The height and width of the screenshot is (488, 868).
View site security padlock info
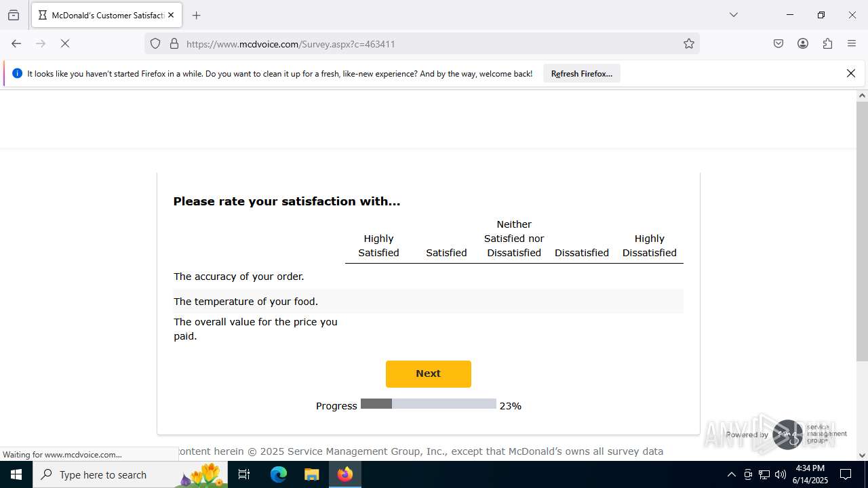pyautogui.click(x=174, y=43)
